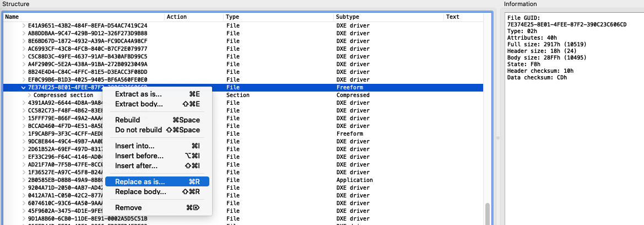Collapse the selected 7E374E25 file node
Image resolution: width=644 pixels, height=225 pixels.
[x=23, y=88]
